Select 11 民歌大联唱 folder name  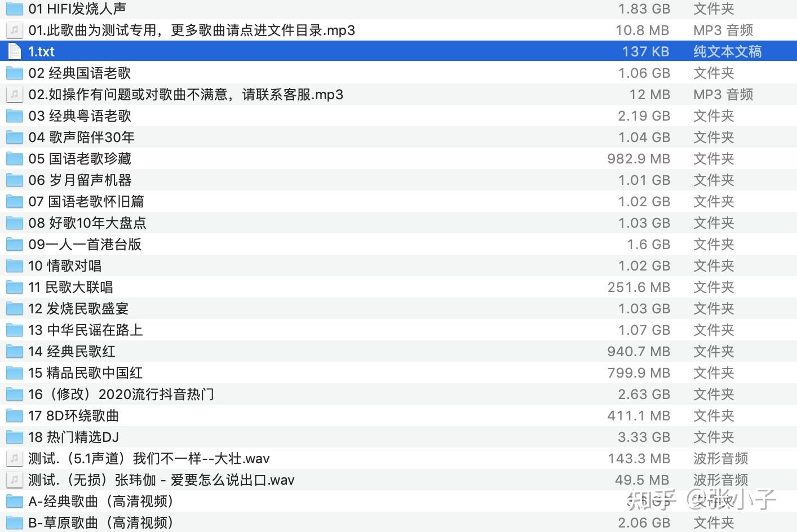click(x=70, y=287)
